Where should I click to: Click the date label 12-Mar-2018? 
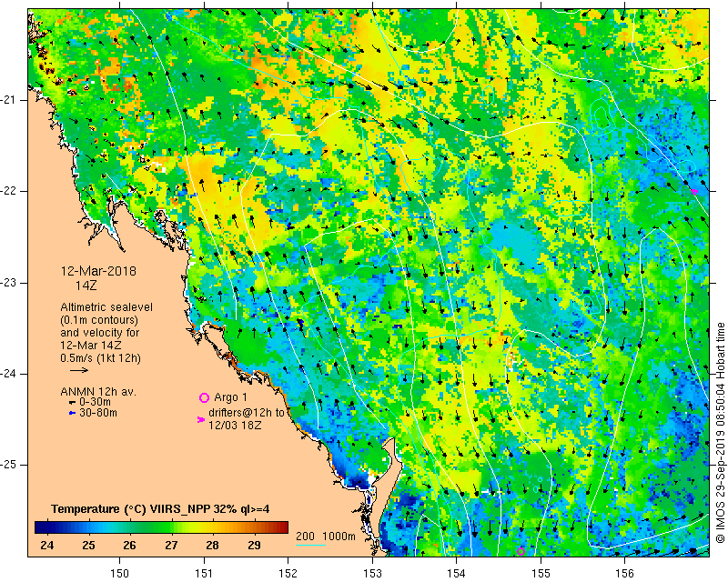[x=98, y=271]
